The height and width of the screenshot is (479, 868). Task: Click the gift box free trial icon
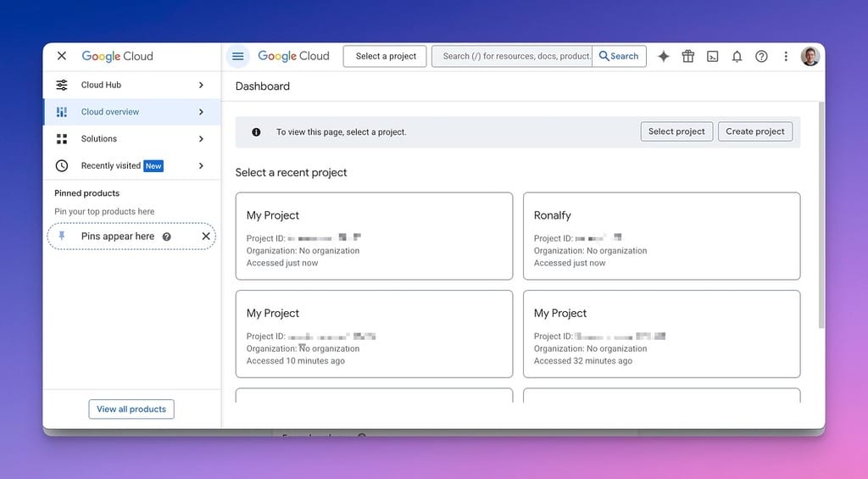[688, 56]
